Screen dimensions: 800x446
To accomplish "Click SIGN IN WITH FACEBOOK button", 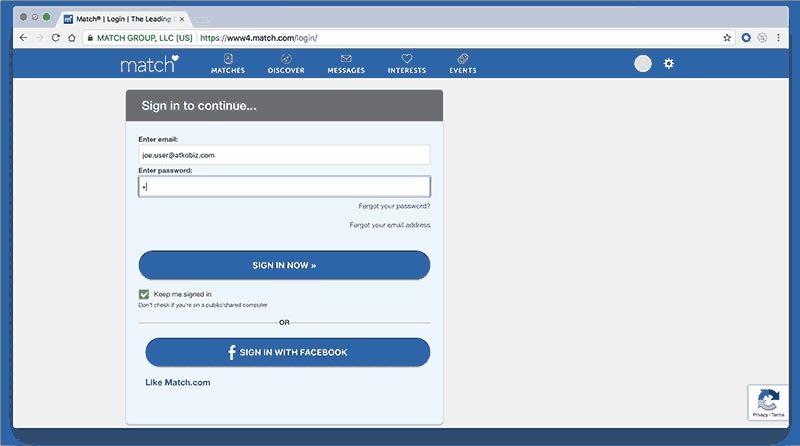I will pos(288,352).
